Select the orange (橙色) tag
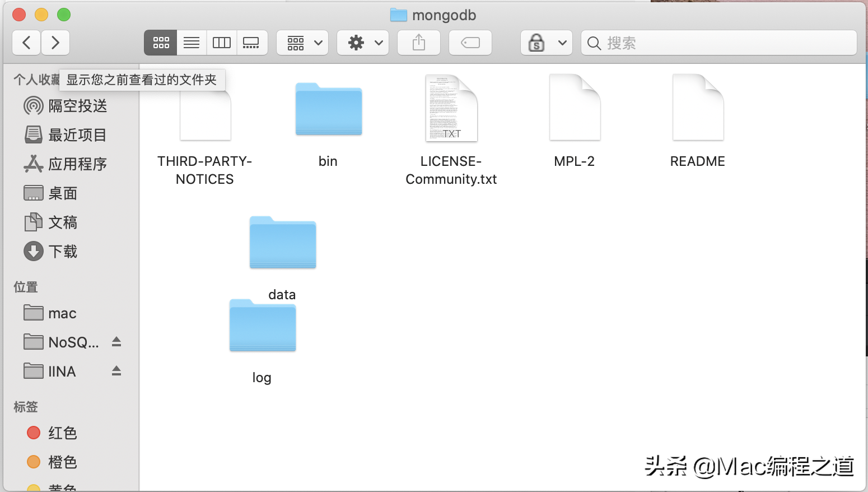Viewport: 868px width, 492px height. click(x=71, y=462)
